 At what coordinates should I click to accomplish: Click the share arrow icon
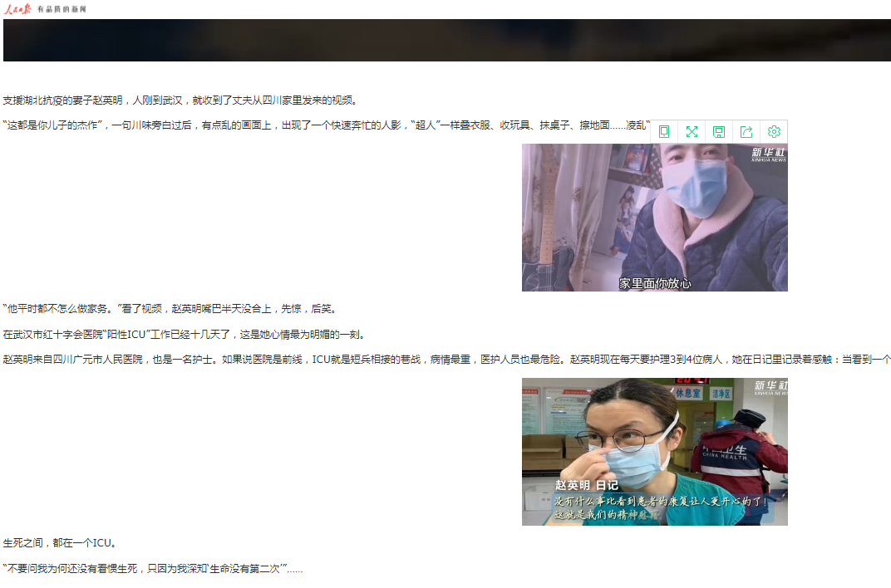click(x=746, y=131)
